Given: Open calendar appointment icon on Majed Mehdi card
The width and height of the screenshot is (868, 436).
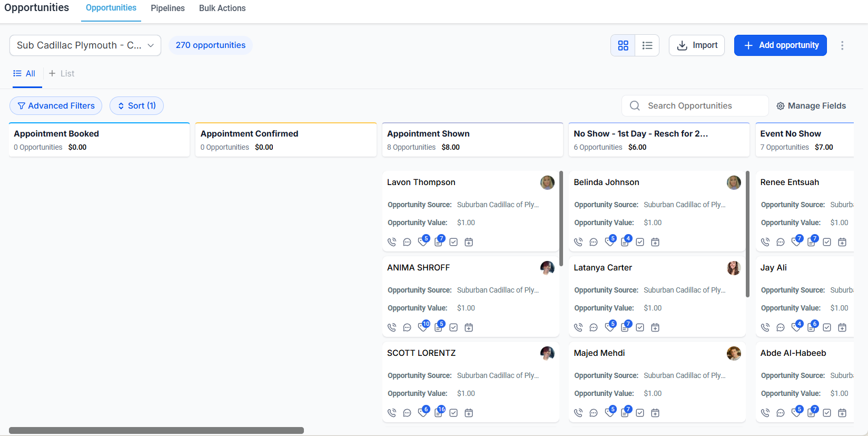Looking at the screenshot, I should point(655,413).
